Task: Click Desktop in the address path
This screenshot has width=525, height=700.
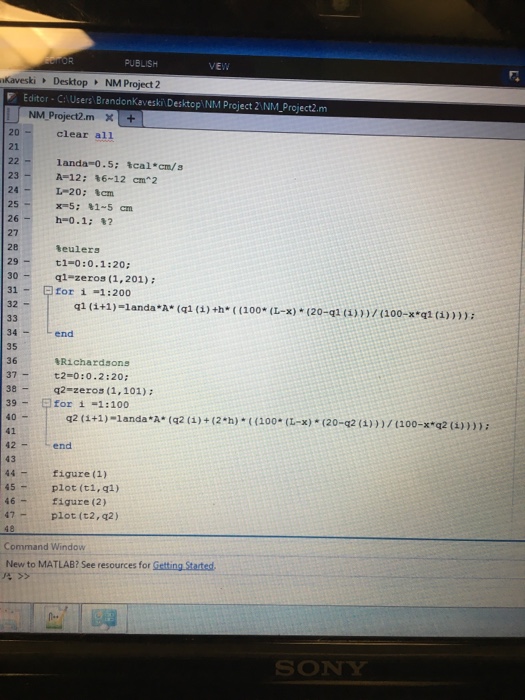Action: 70,82
